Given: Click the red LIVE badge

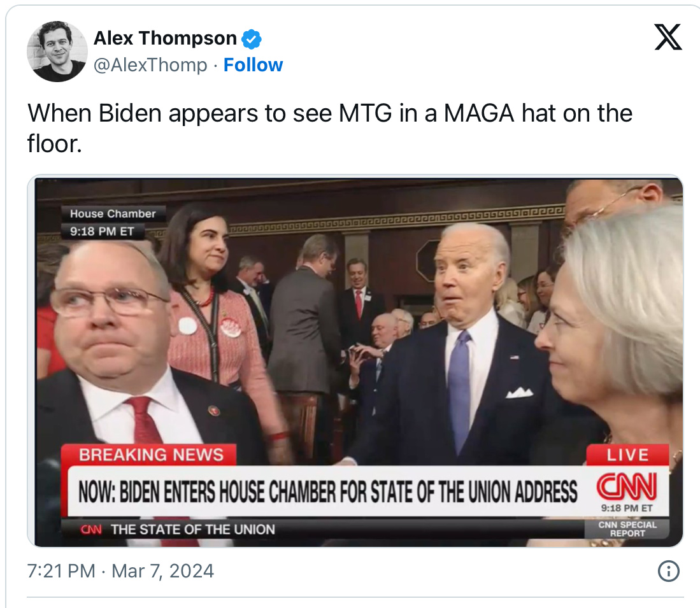Looking at the screenshot, I should click(x=627, y=455).
